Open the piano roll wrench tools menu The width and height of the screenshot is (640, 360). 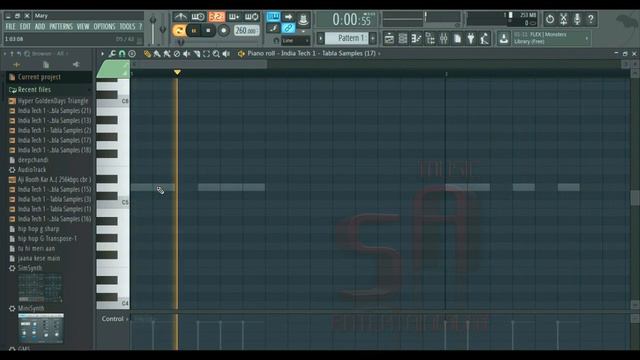click(112, 53)
